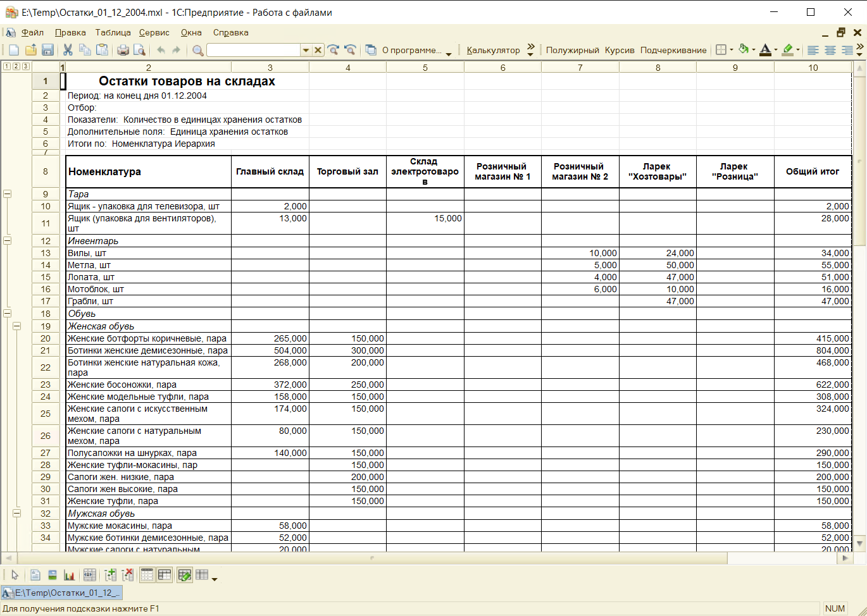Click the Cut scissors icon

pyautogui.click(x=68, y=50)
